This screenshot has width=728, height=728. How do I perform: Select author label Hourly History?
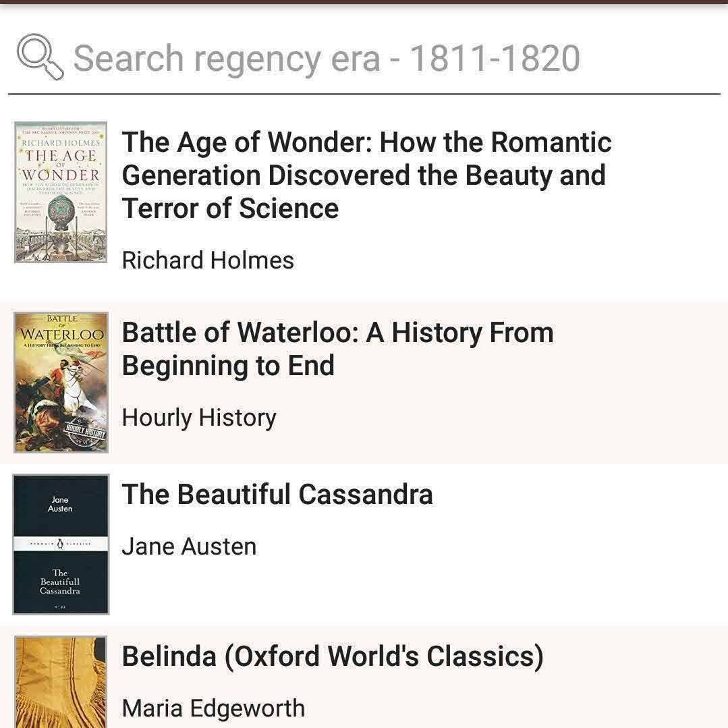tap(199, 418)
